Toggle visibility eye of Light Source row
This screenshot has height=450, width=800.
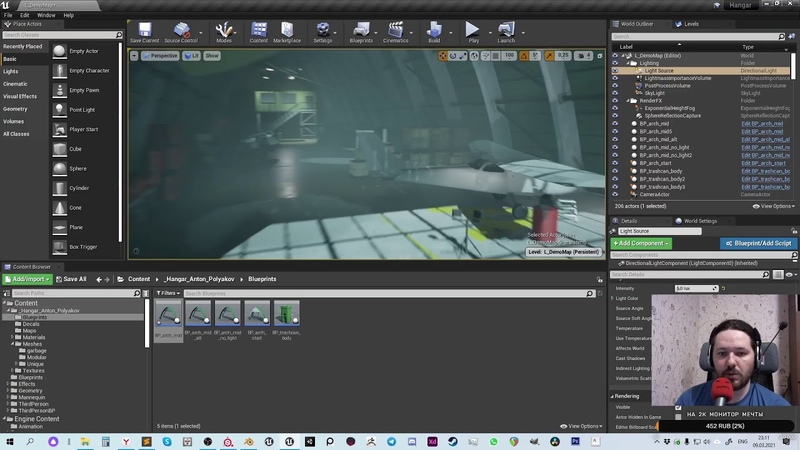click(615, 71)
